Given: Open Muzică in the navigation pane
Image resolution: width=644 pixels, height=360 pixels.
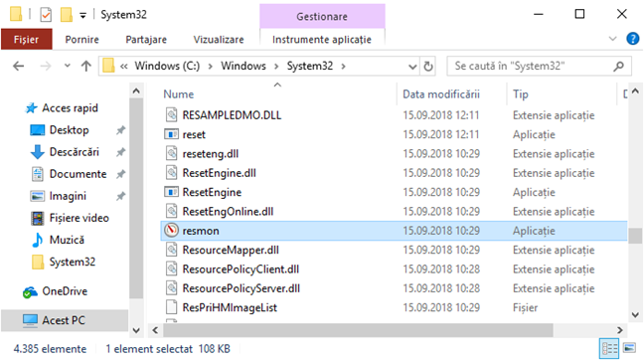Looking at the screenshot, I should (67, 240).
